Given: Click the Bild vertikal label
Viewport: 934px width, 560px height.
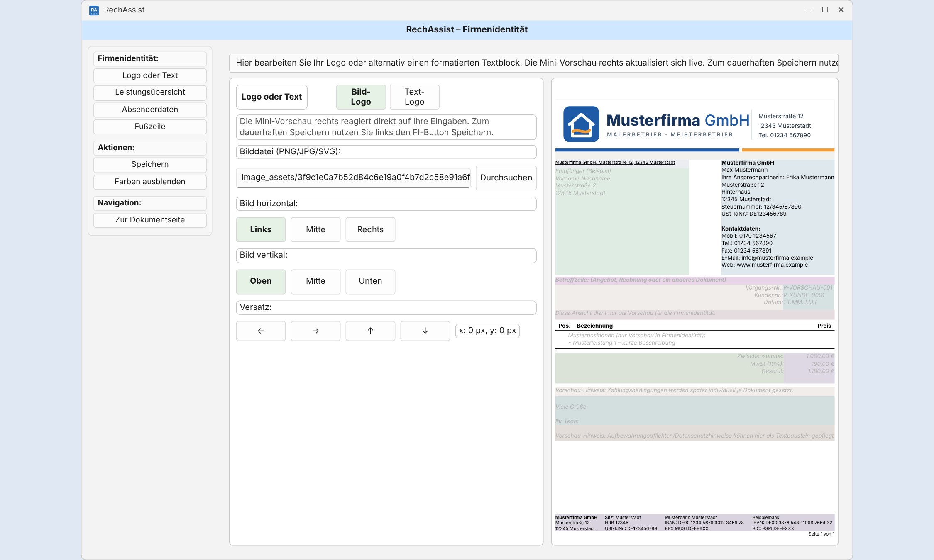Looking at the screenshot, I should pos(386,255).
